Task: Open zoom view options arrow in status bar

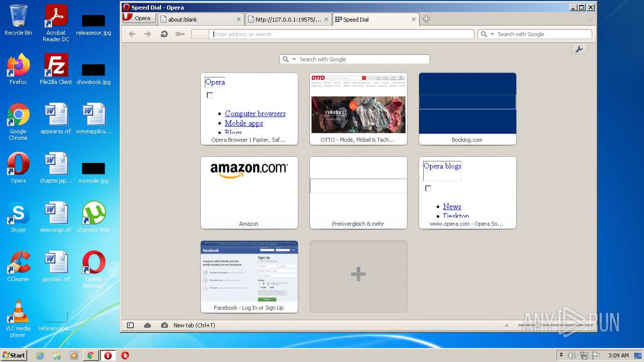Action: coord(507,325)
